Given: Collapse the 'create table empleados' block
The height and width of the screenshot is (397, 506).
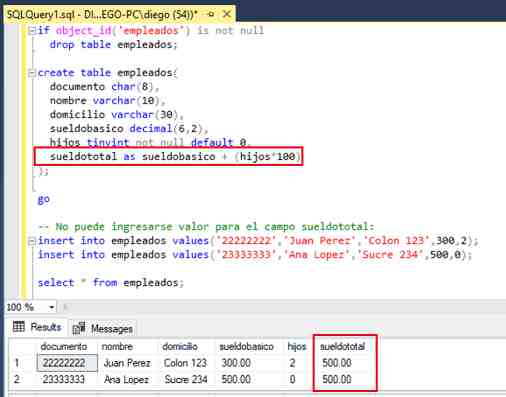Looking at the screenshot, I should [32, 73].
